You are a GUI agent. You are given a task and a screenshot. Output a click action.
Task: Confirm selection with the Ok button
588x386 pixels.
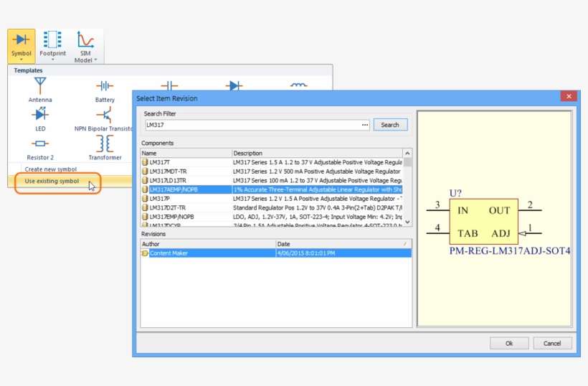pyautogui.click(x=509, y=343)
